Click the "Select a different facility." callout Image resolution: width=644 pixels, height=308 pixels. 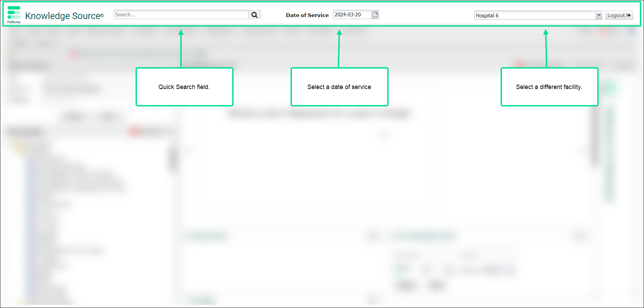549,87
